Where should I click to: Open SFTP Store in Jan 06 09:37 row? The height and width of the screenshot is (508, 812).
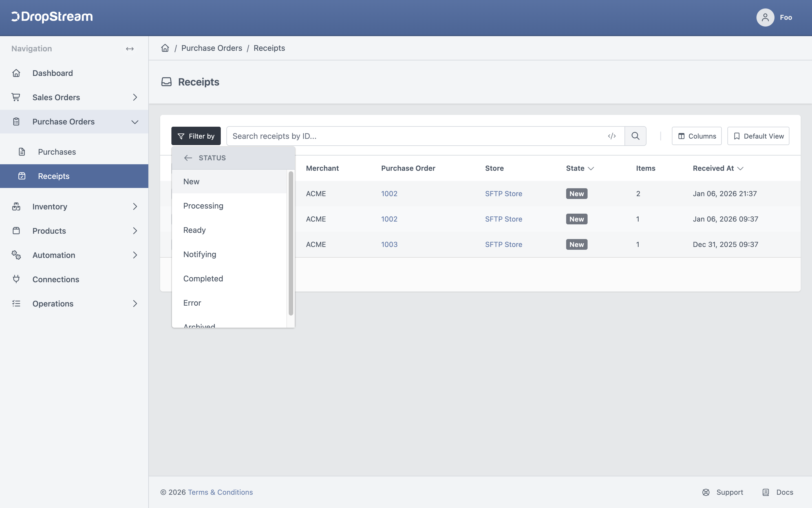pos(503,219)
